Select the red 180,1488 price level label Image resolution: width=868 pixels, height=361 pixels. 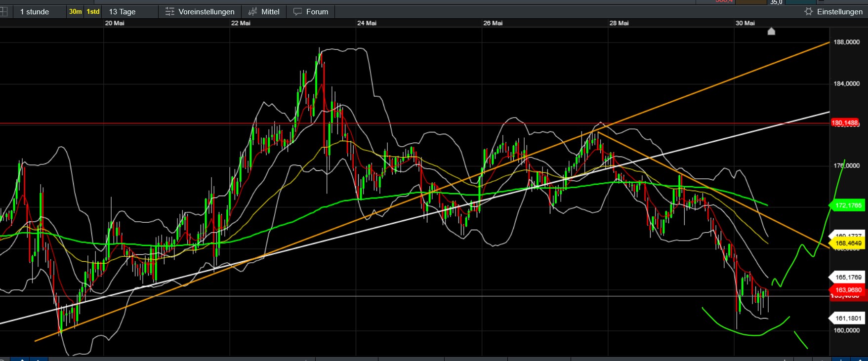point(845,122)
